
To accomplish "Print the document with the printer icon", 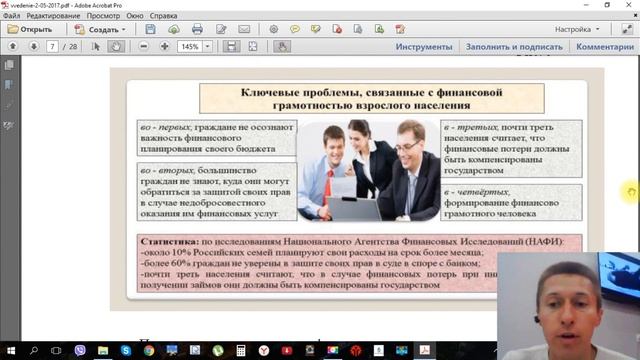I will (197, 29).
